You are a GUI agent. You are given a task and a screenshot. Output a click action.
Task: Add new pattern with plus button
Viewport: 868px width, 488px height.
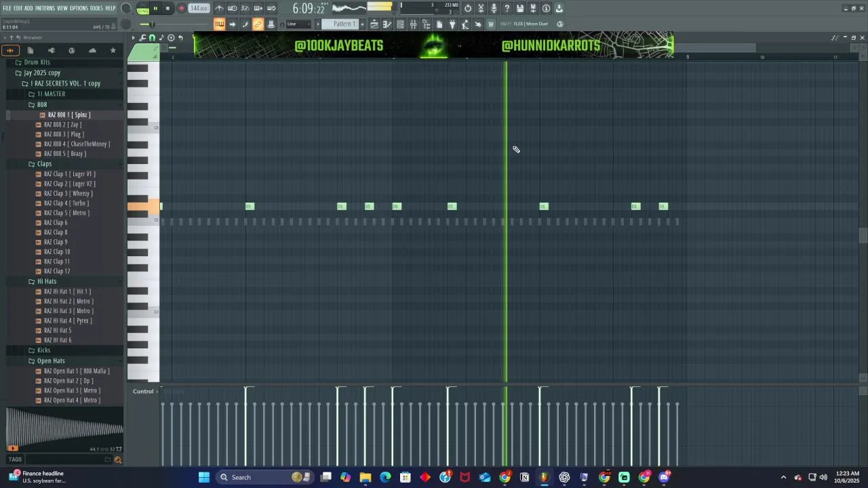pyautogui.click(x=362, y=24)
